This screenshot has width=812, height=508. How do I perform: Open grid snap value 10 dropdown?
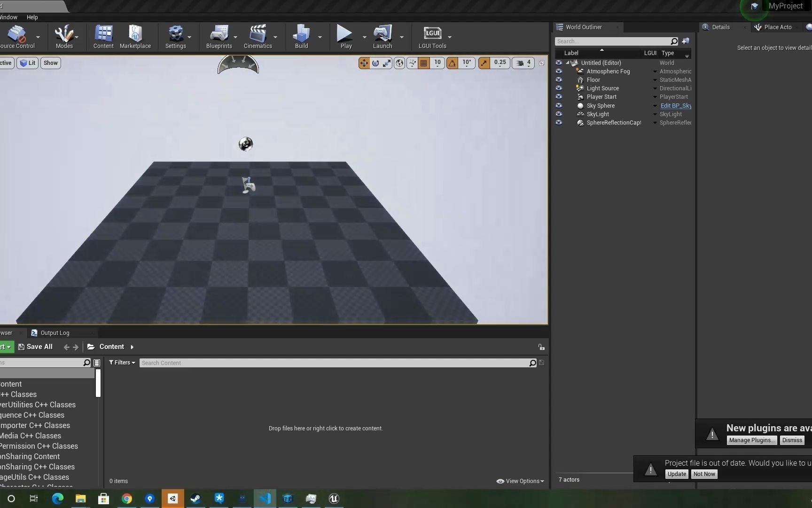click(437, 63)
